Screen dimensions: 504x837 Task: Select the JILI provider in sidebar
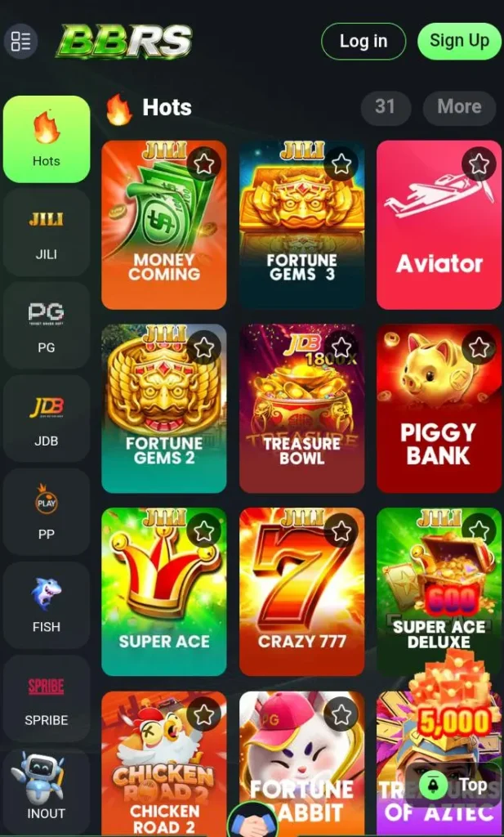pyautogui.click(x=47, y=232)
